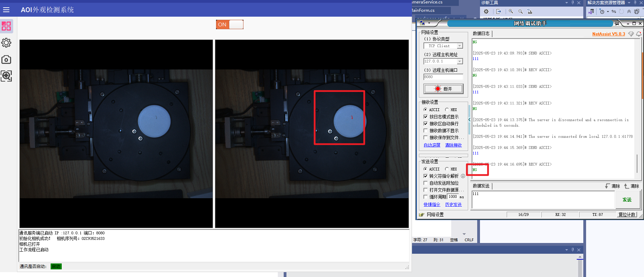This screenshot has height=277, width=644.
Task: Expand the NetAssist title bar dropdown arrow
Action: point(429,23)
